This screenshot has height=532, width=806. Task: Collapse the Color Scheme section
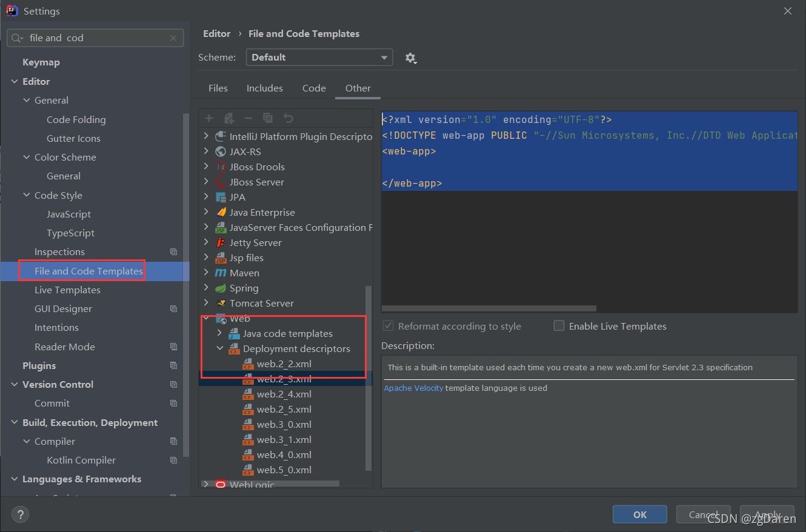point(27,158)
